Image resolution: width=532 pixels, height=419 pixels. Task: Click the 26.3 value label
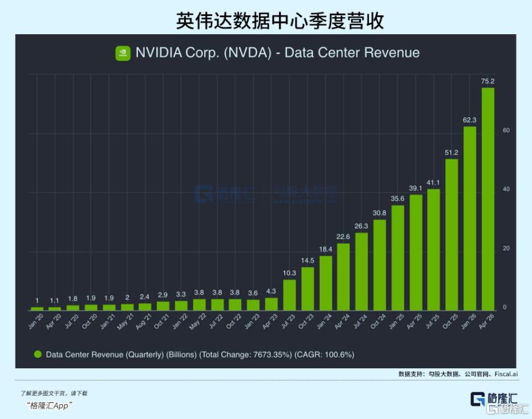pyautogui.click(x=361, y=226)
